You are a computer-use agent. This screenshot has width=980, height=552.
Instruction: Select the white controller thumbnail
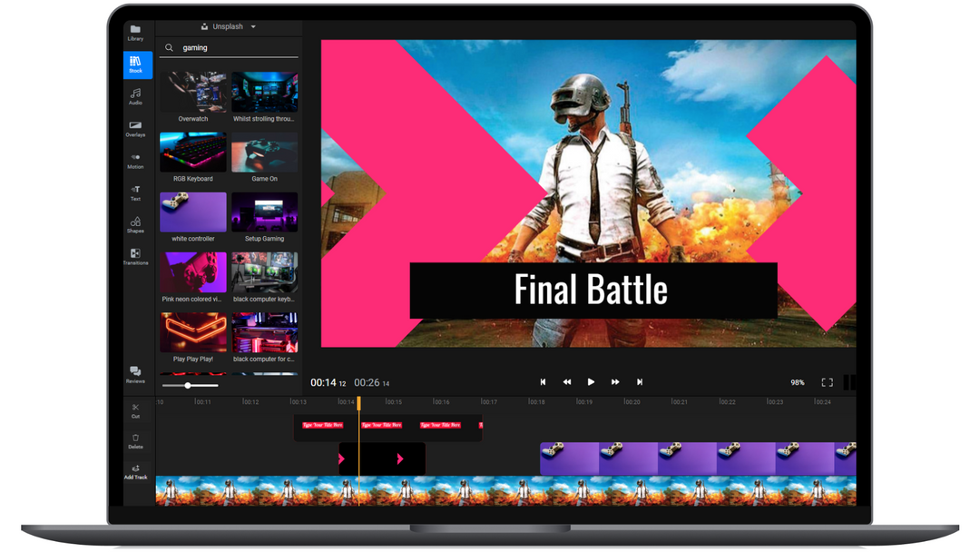pyautogui.click(x=193, y=212)
